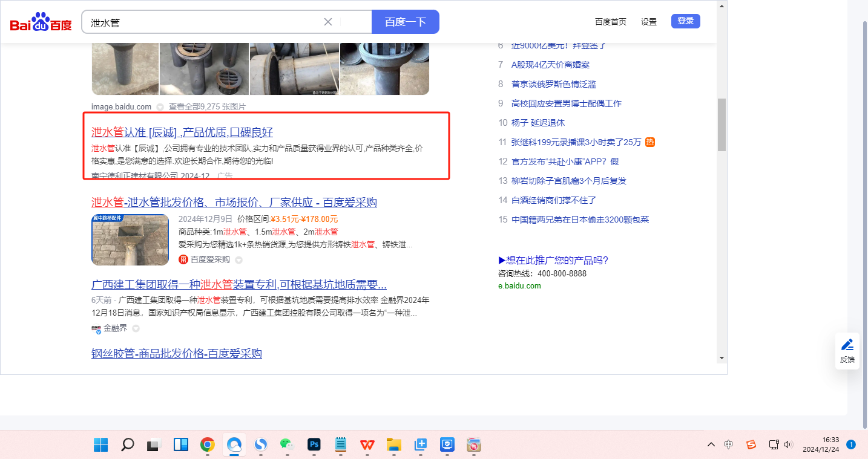Expand the dropdown arrow next to 金融界
This screenshot has width=868, height=459.
[136, 328]
